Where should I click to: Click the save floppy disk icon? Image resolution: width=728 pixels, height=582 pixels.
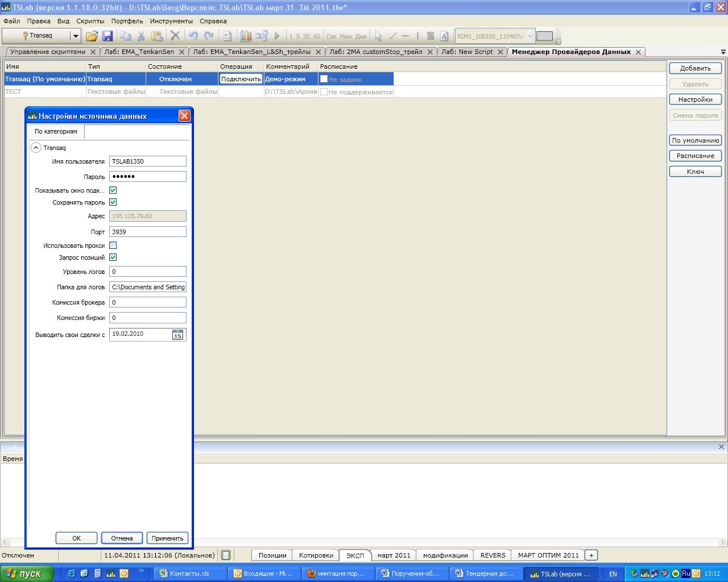(x=107, y=36)
